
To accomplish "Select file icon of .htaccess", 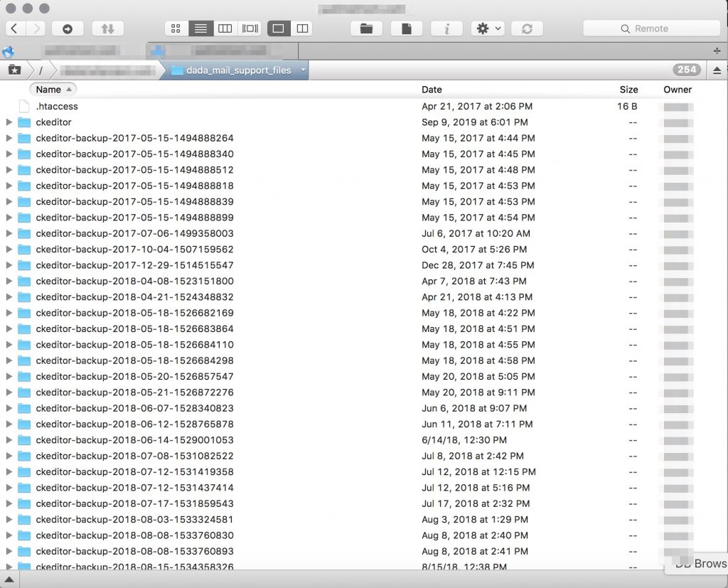I will coord(24,107).
